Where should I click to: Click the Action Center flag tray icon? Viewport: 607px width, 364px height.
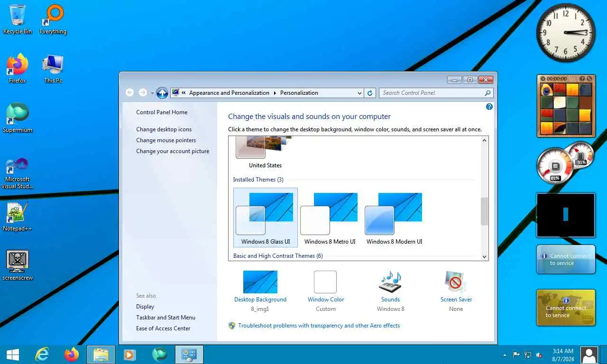click(x=516, y=355)
